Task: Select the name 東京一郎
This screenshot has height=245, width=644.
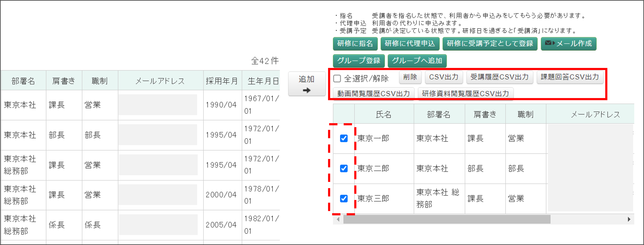Action: [373, 138]
